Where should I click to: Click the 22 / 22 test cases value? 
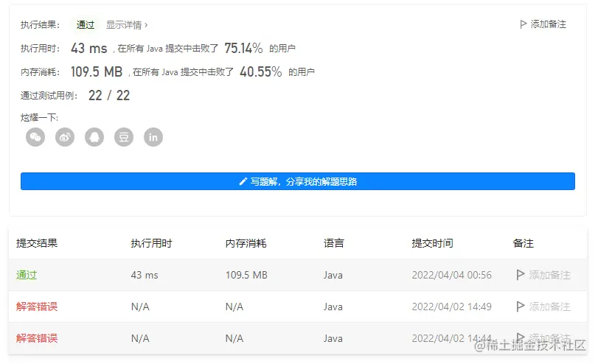109,95
